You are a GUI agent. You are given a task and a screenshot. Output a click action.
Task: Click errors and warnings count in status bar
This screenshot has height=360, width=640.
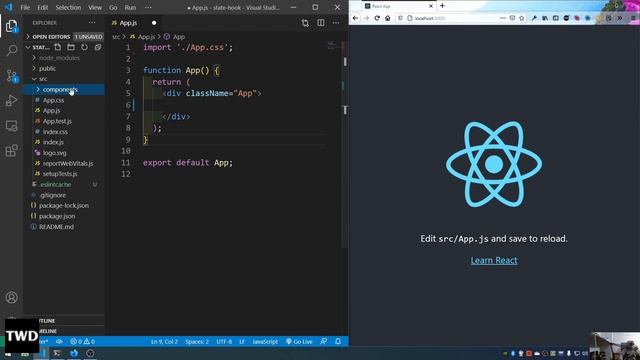(x=82, y=342)
